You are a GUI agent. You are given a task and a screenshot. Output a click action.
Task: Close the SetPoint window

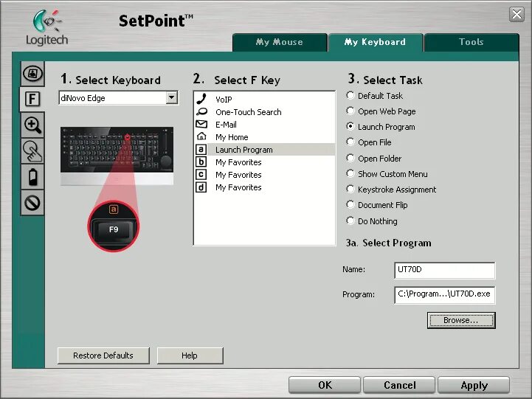517,14
